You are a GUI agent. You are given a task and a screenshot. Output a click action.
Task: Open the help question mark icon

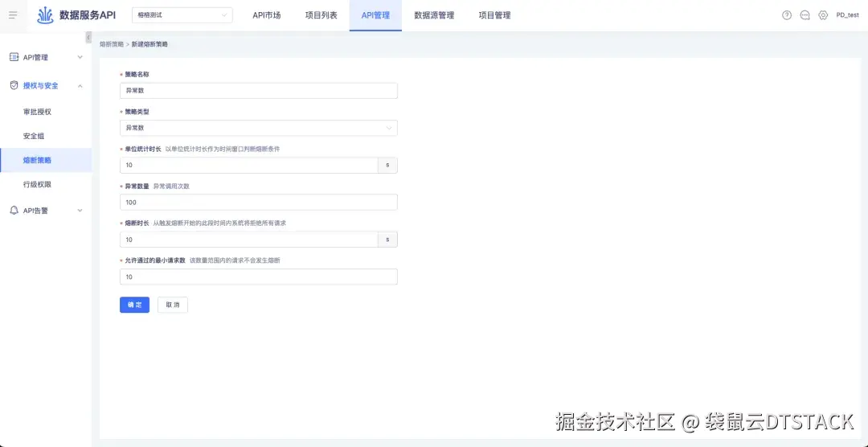click(x=787, y=15)
